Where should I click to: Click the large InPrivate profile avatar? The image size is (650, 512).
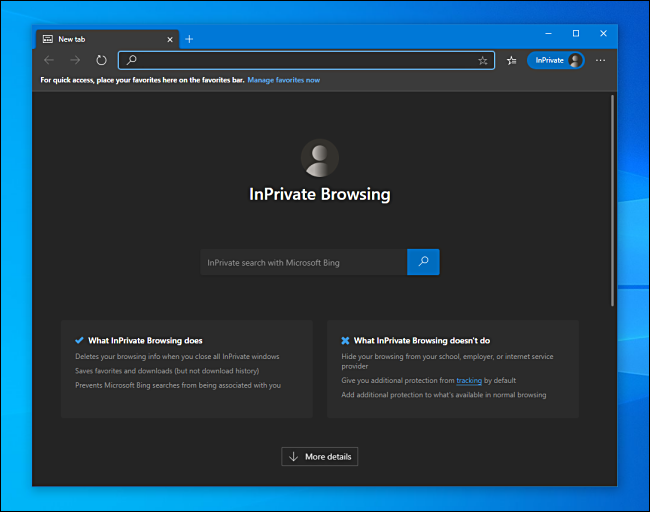pyautogui.click(x=320, y=158)
